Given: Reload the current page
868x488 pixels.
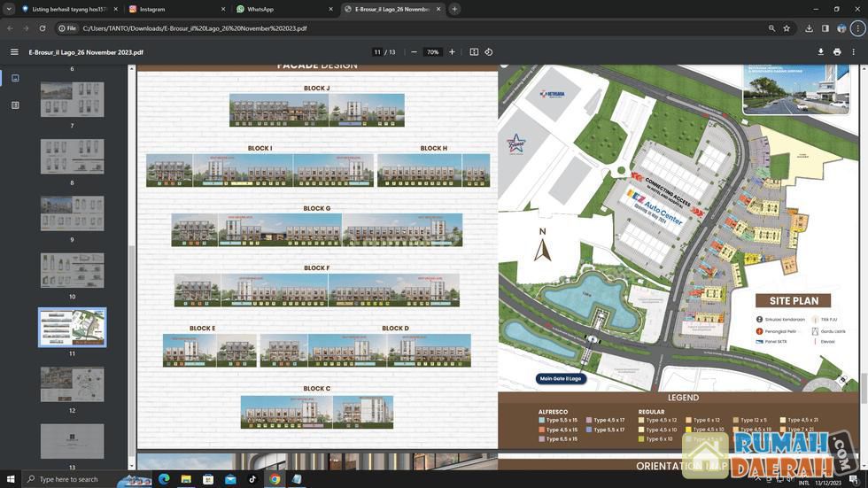Looking at the screenshot, I should pos(43,28).
